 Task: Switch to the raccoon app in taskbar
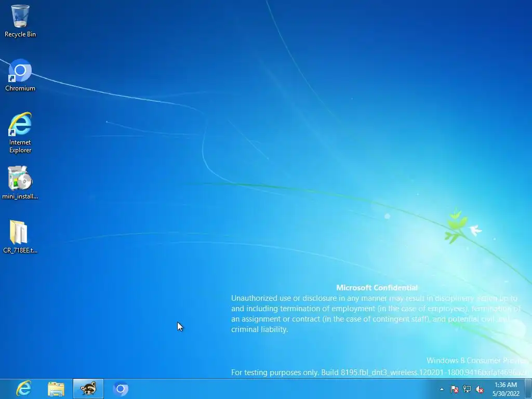[88, 389]
